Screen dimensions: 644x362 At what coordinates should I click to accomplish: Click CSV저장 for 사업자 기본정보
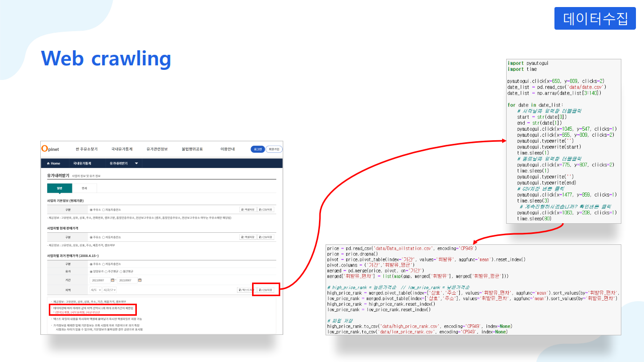coord(266,210)
